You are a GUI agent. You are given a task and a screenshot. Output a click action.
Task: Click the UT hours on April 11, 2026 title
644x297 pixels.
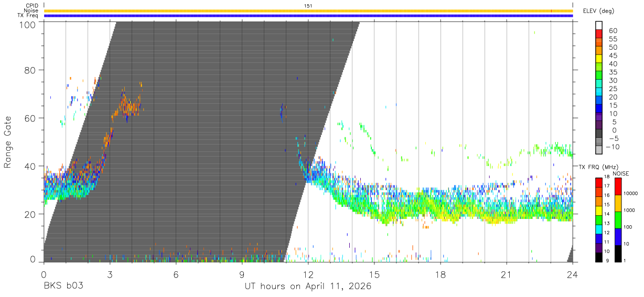[308, 287]
